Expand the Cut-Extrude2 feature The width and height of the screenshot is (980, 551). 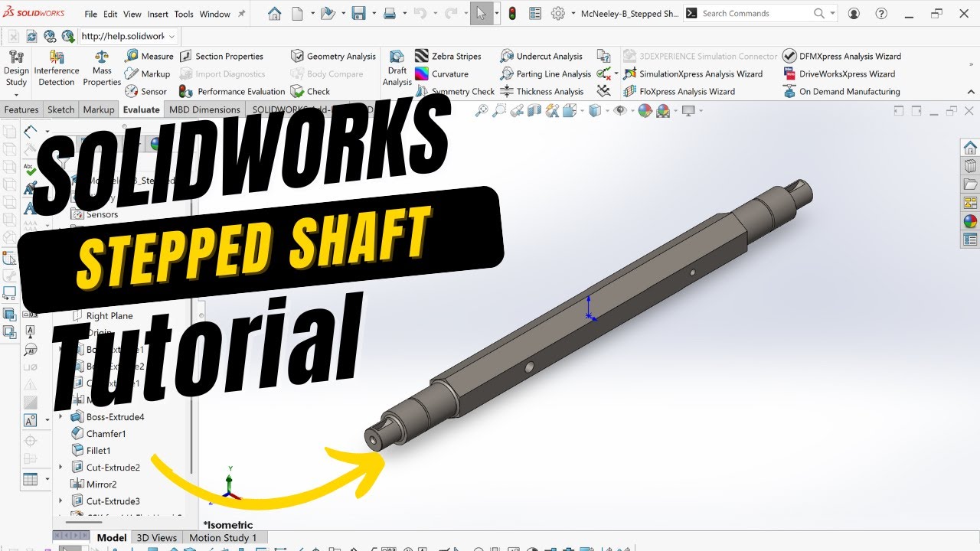[60, 468]
